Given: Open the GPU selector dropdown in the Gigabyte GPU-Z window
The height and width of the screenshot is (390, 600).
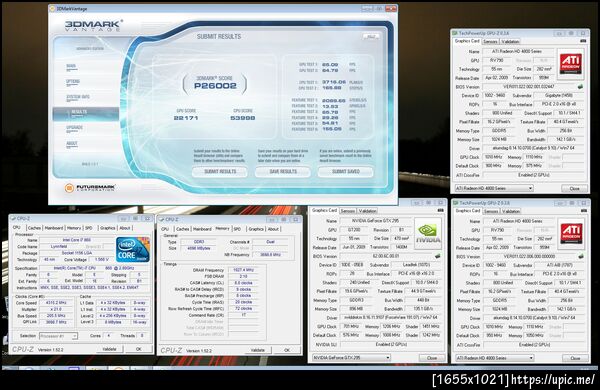Looking at the screenshot, I should 494,188.
